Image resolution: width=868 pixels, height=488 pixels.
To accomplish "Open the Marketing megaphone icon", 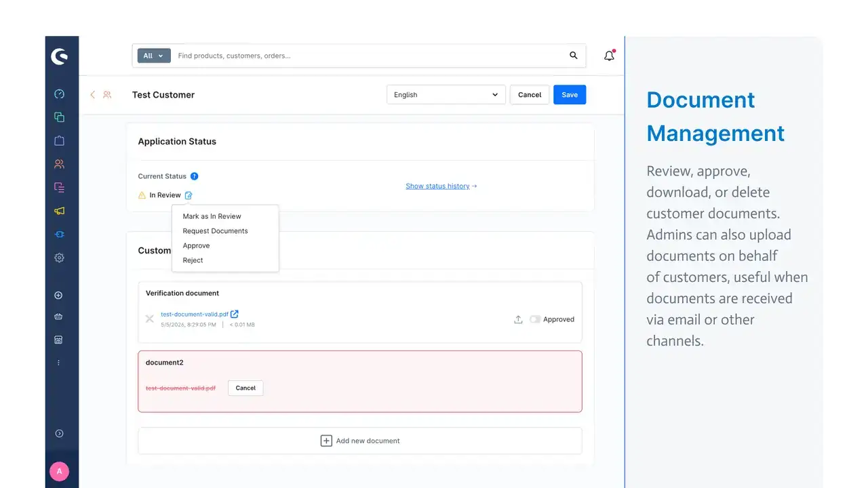I will pos(59,211).
